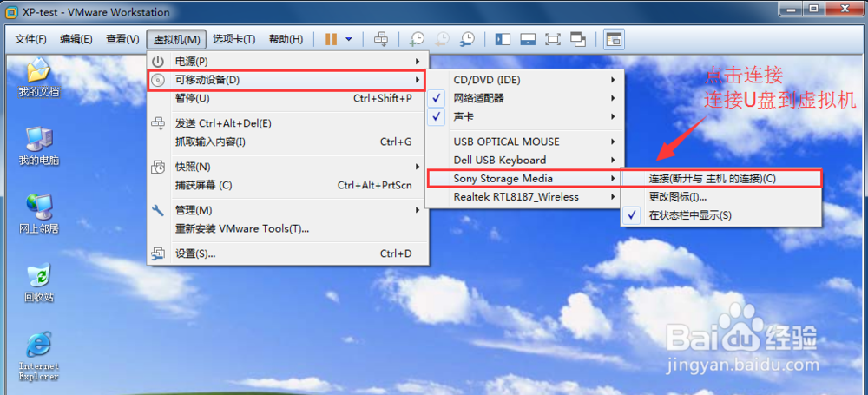Click the take snapshot toolbar icon

417,39
